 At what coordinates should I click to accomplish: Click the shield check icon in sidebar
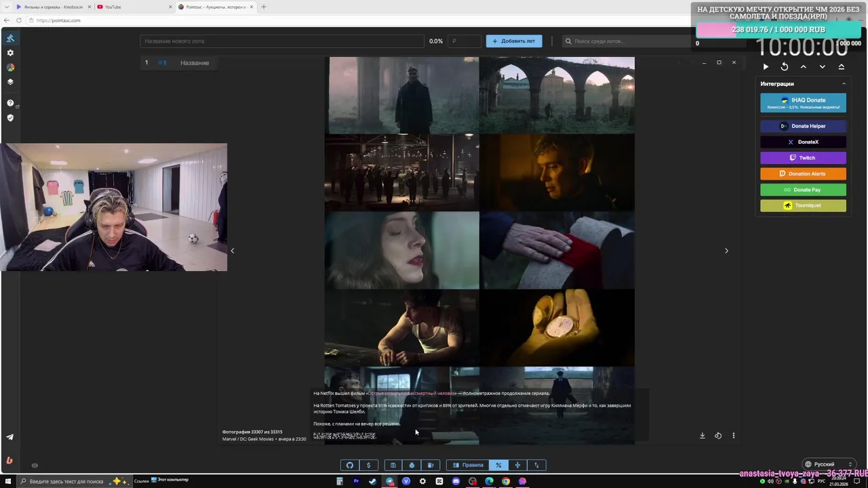[x=10, y=118]
